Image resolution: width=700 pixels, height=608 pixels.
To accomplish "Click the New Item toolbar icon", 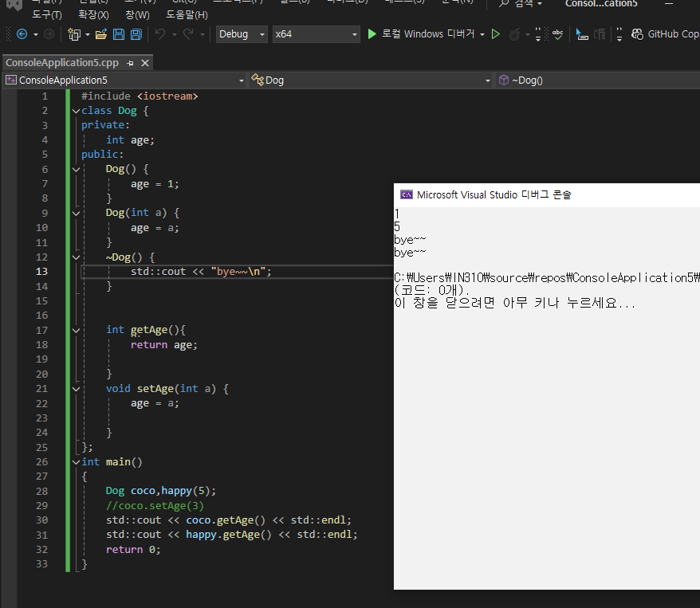I will pos(73,34).
